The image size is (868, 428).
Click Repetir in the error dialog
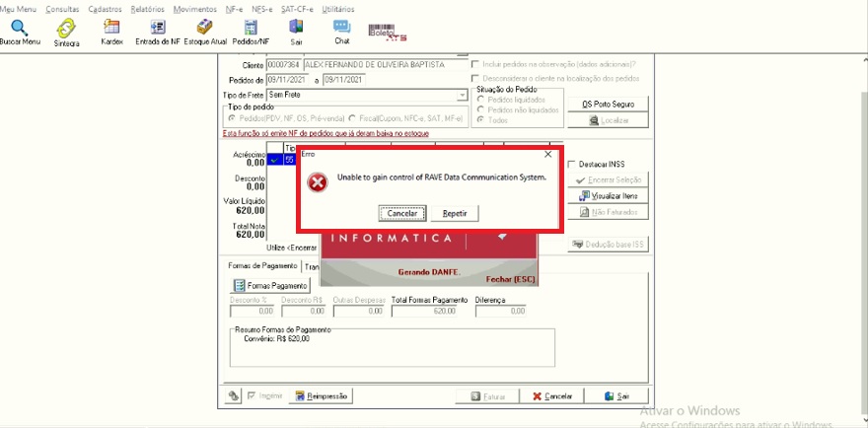455,213
